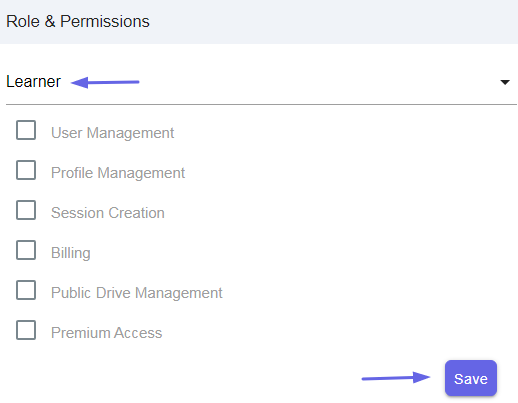The image size is (518, 403).
Task: Click the User Management label text
Action: point(112,133)
